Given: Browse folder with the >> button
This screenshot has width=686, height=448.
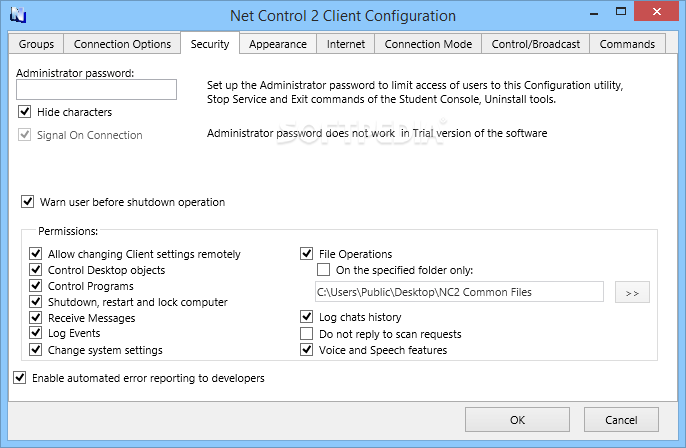Looking at the screenshot, I should pos(632,292).
